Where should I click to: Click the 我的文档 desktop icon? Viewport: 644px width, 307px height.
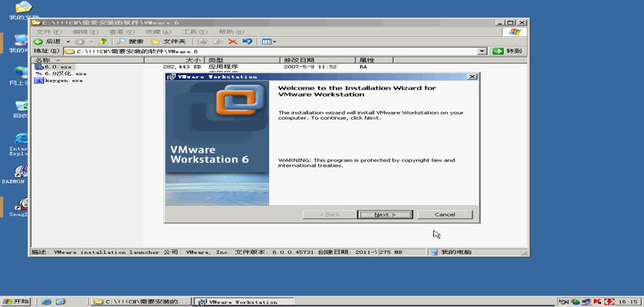click(x=22, y=11)
